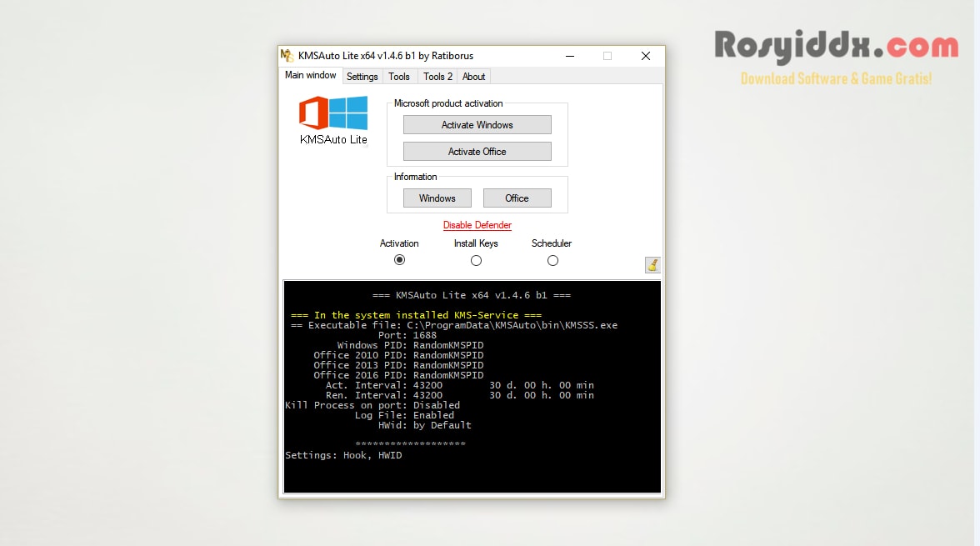Viewport: 980px width, 546px height.
Task: Click the 'Ren. Interval: 43200' line
Action: click(459, 395)
